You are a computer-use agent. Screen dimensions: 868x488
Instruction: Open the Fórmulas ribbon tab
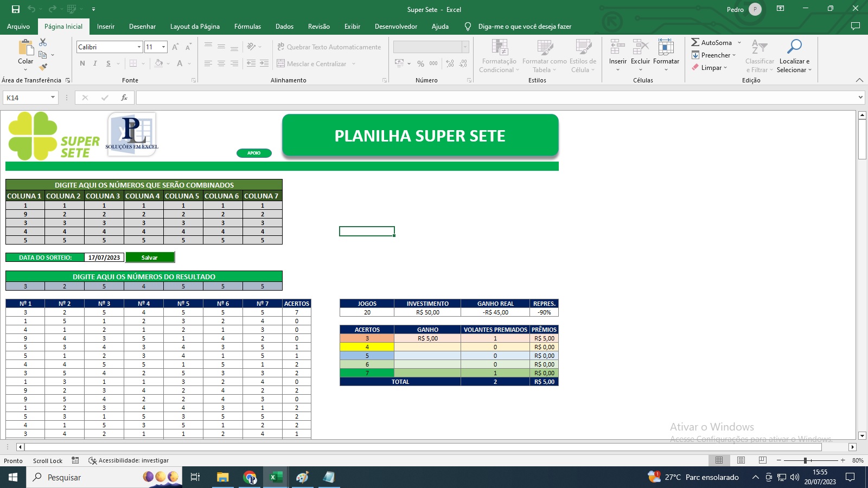click(247, 27)
